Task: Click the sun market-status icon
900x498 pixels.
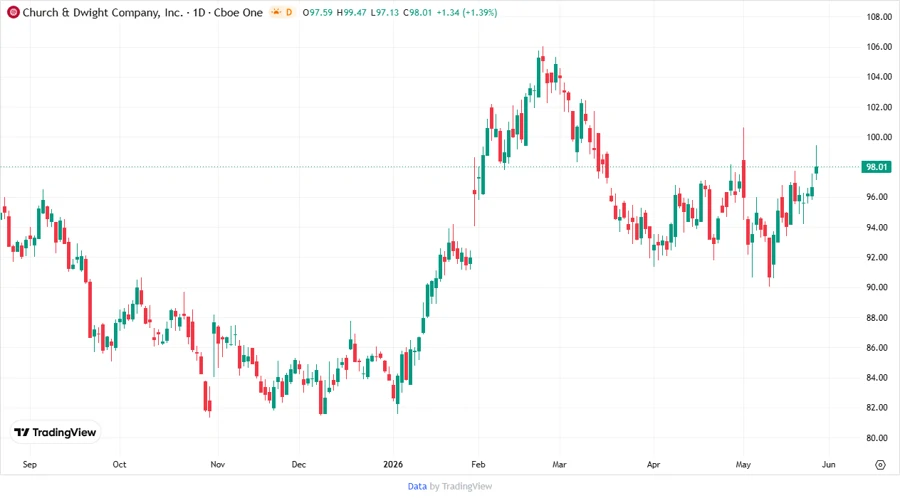Action: tap(276, 12)
